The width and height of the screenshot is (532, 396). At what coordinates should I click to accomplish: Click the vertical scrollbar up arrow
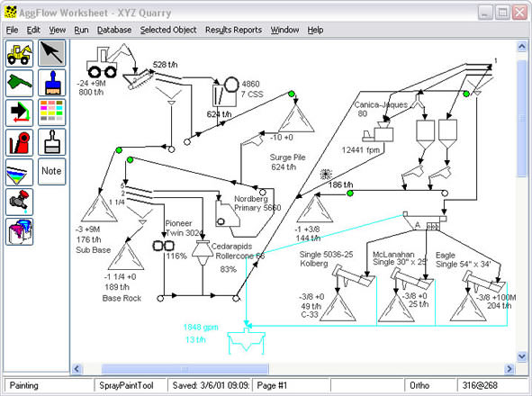click(522, 46)
